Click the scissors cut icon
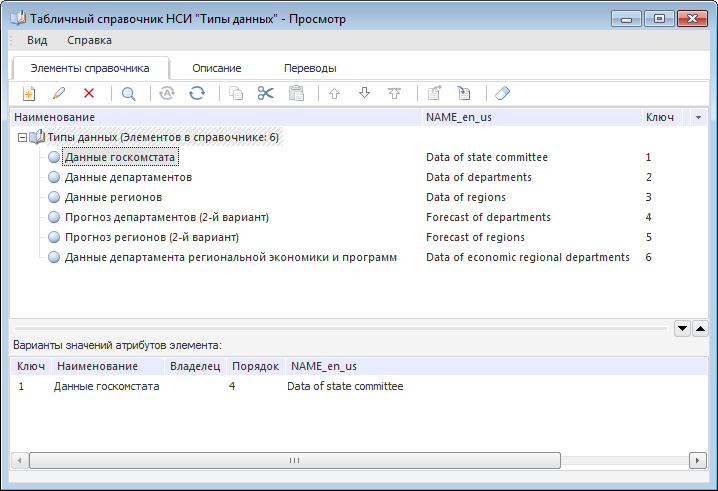 click(x=266, y=93)
